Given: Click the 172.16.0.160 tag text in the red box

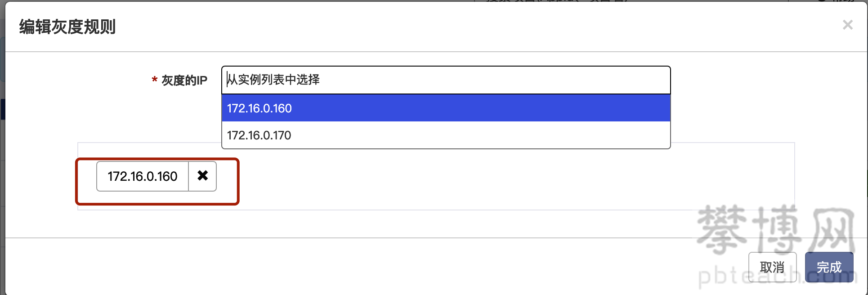Looking at the screenshot, I should click(143, 176).
